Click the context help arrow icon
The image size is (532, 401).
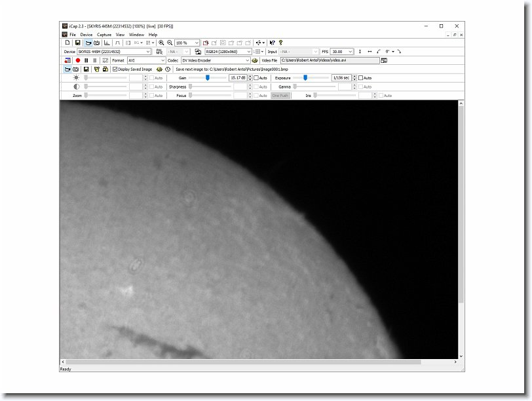point(272,43)
